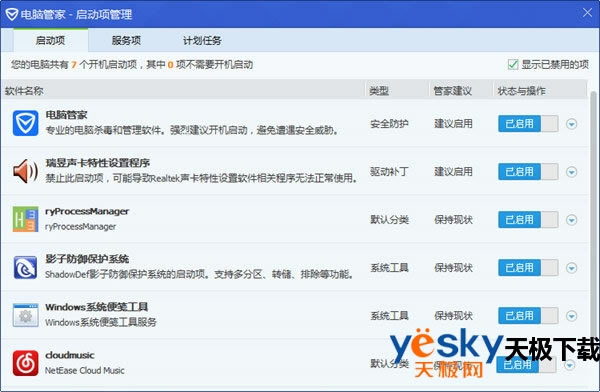The width and height of the screenshot is (600, 392).
Task: Open the dropdown arrow for 影子防御保护系统 row
Action: pyautogui.click(x=572, y=268)
